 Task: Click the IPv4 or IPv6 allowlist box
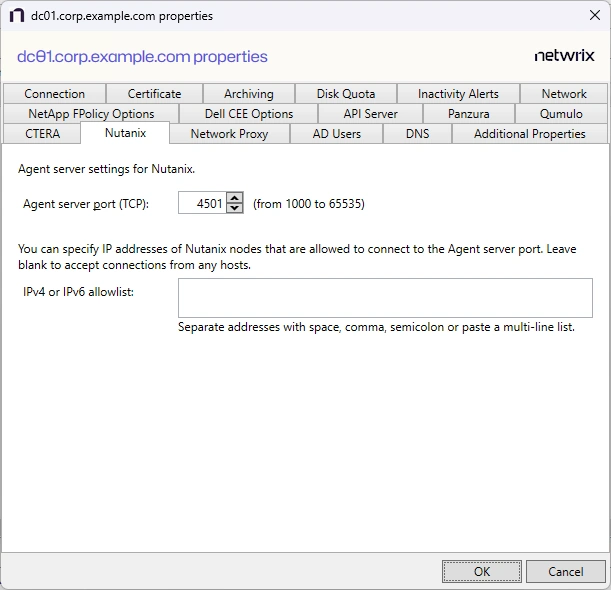[x=385, y=298]
